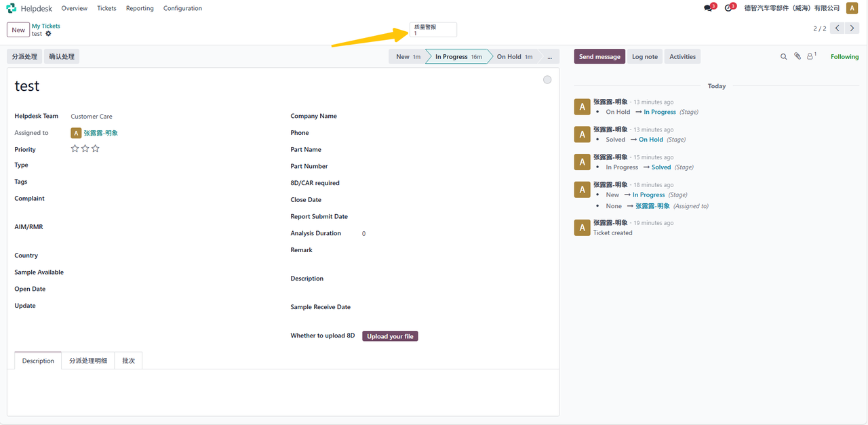Toggle the kanban state circle
Screen dimensions: 868x425
(x=547, y=80)
